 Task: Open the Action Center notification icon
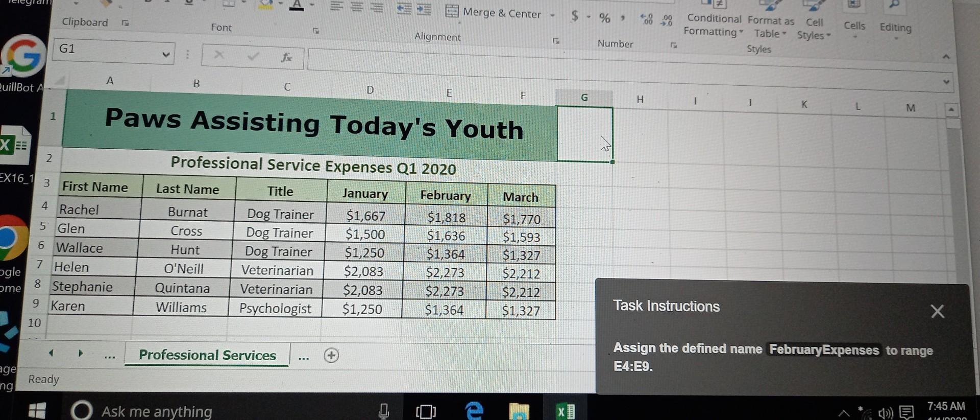[x=906, y=412]
